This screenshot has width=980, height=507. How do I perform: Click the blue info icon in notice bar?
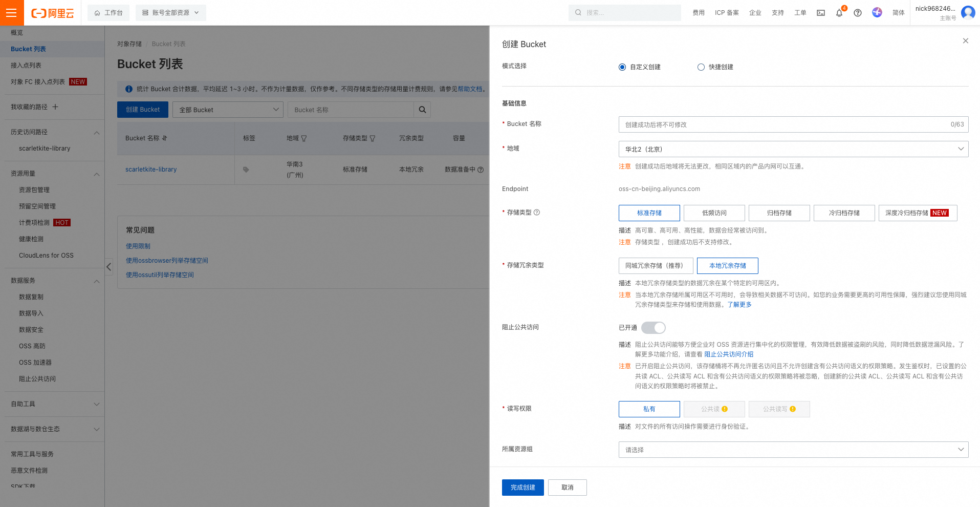pyautogui.click(x=129, y=89)
